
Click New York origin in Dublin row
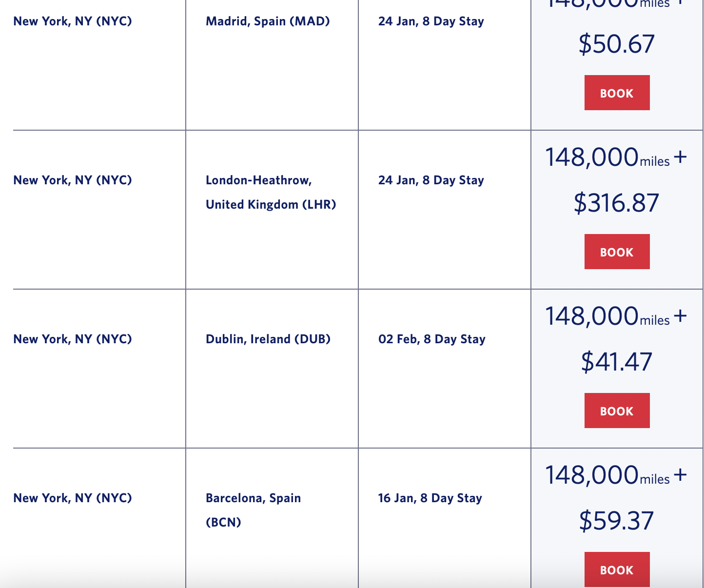pos(73,339)
